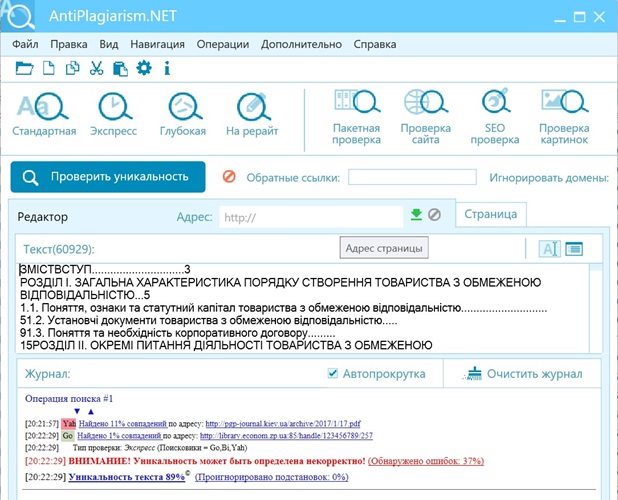The width and height of the screenshot is (618, 500).
Task: Click the broom icon of Очистить журнал
Action: coord(473,374)
